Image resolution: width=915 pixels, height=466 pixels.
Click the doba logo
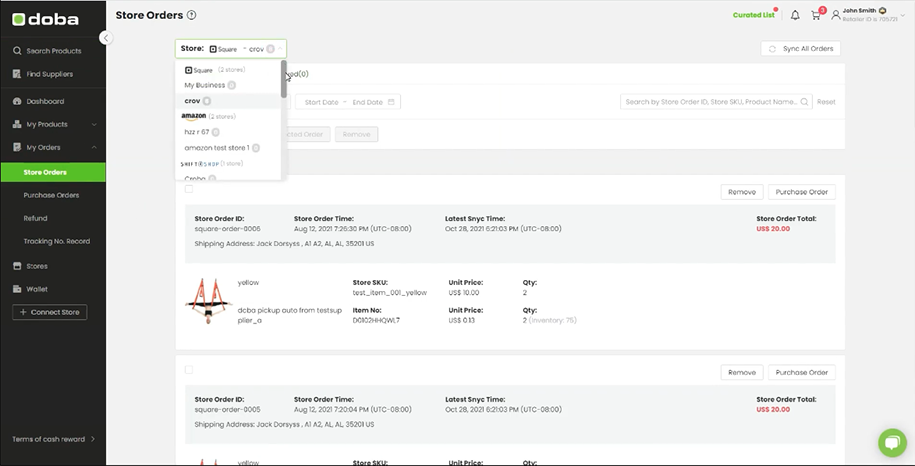45,19
